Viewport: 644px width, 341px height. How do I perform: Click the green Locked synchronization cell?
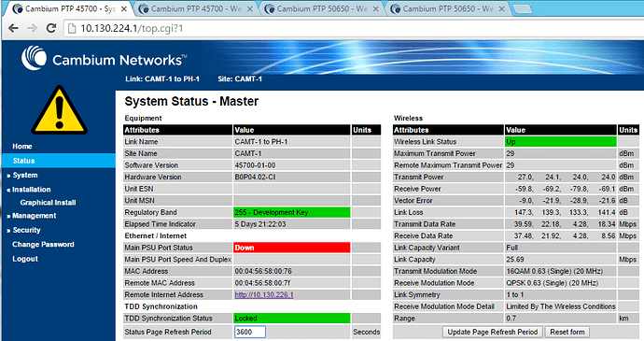291,319
